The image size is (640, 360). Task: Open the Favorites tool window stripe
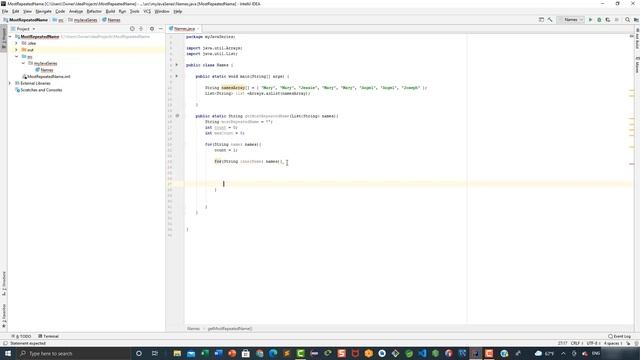(x=4, y=316)
